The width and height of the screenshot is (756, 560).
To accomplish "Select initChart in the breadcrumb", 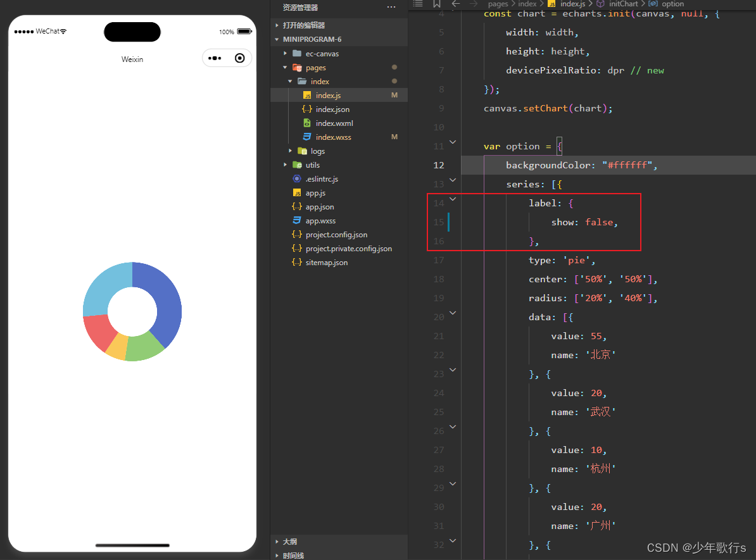I will click(x=623, y=4).
